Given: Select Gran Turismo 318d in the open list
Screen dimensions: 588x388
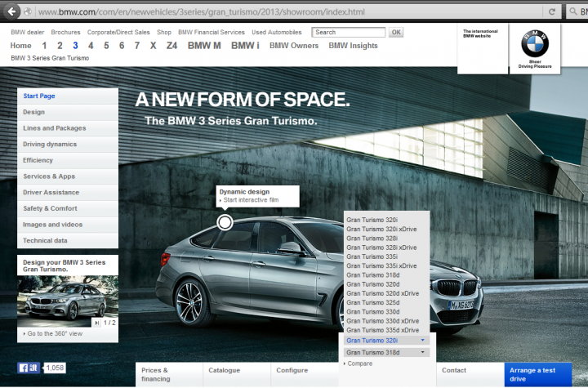Looking at the screenshot, I should (372, 275).
